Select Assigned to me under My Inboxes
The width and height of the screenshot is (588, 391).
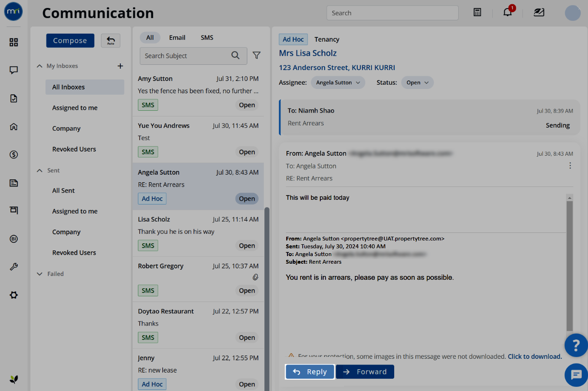[x=75, y=108]
